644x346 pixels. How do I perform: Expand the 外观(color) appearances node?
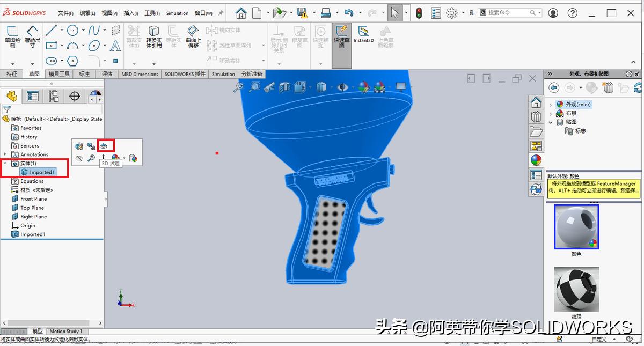[551, 104]
